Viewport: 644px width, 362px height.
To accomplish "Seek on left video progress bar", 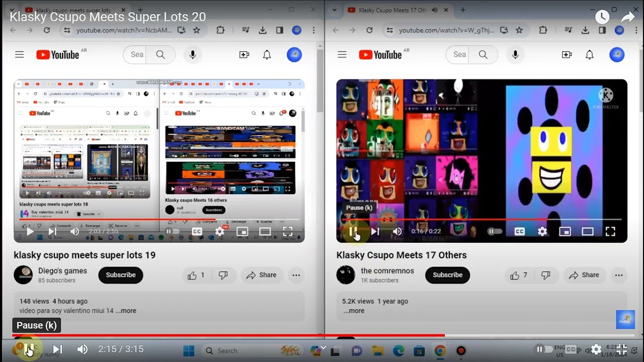I will pyautogui.click(x=159, y=219).
